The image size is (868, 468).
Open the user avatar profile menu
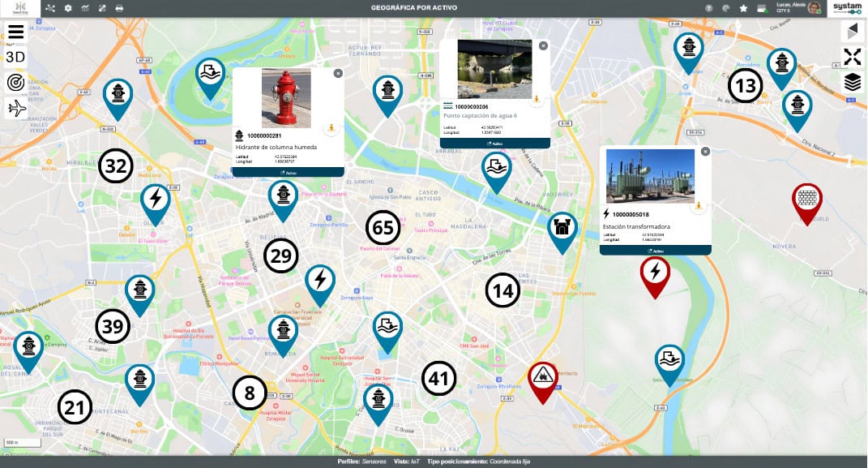click(814, 8)
